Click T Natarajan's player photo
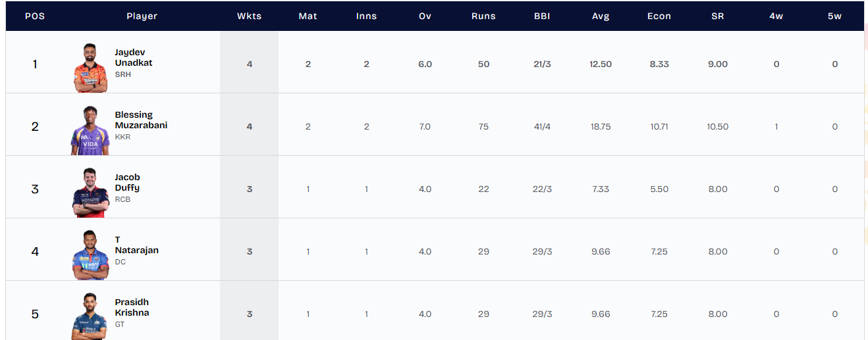This screenshot has width=868, height=340. tap(90, 255)
